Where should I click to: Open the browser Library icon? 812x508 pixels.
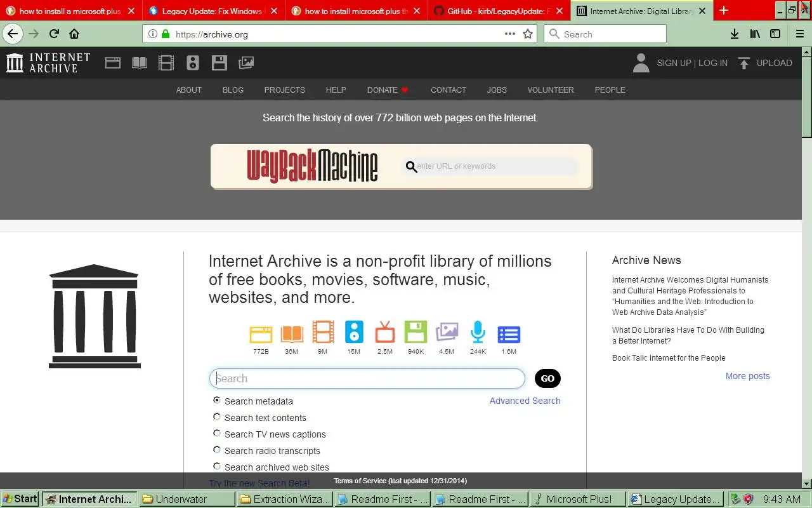tap(755, 34)
